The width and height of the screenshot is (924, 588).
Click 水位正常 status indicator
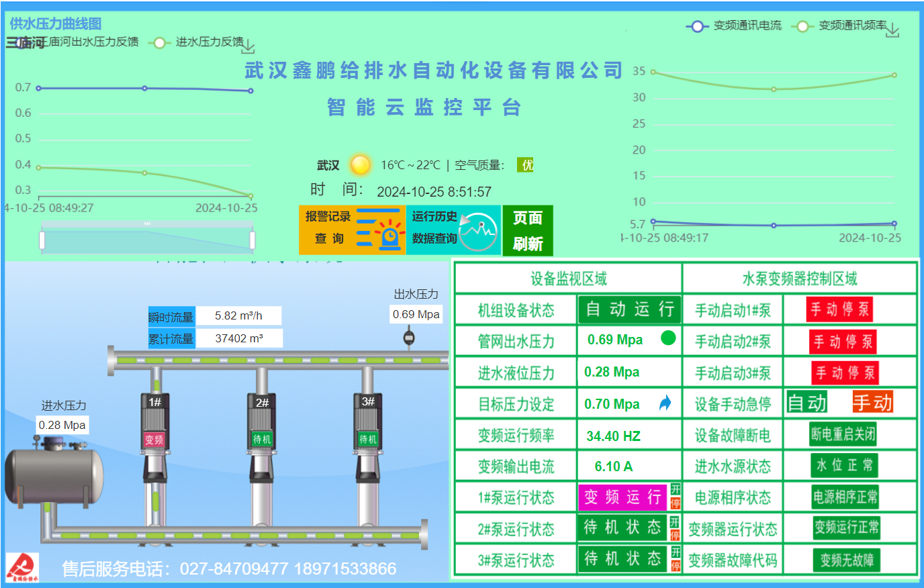[844, 465]
